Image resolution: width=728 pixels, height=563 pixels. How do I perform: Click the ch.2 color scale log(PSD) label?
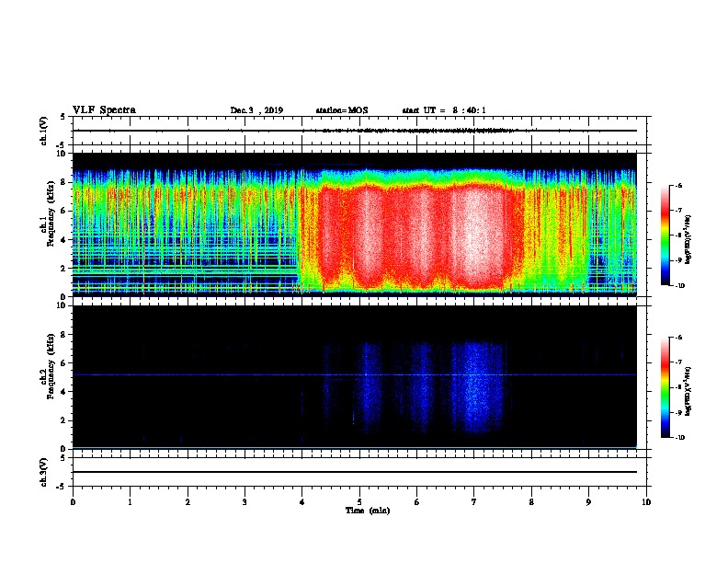tap(688, 392)
